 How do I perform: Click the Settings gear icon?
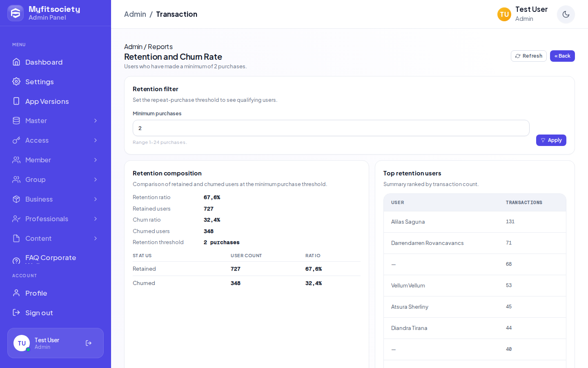(x=16, y=81)
